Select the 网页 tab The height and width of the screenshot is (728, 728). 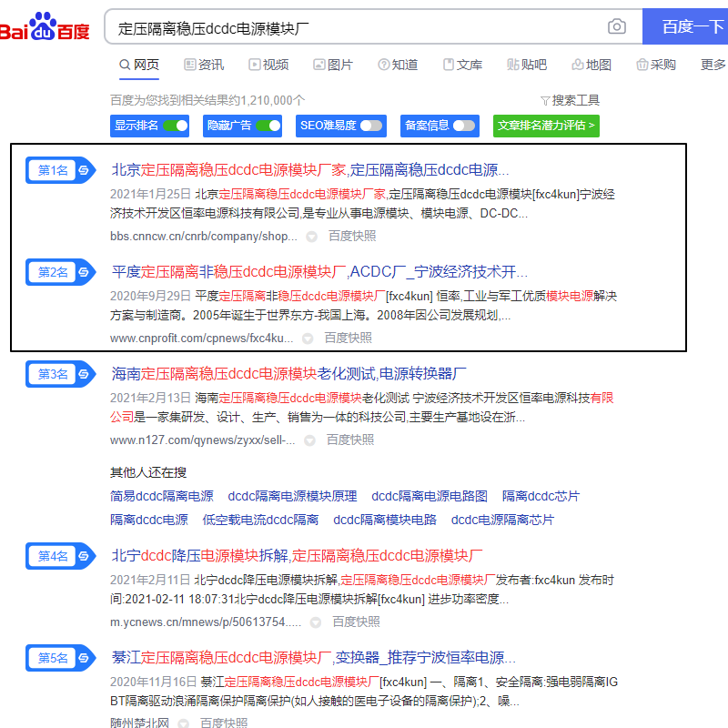(139, 65)
